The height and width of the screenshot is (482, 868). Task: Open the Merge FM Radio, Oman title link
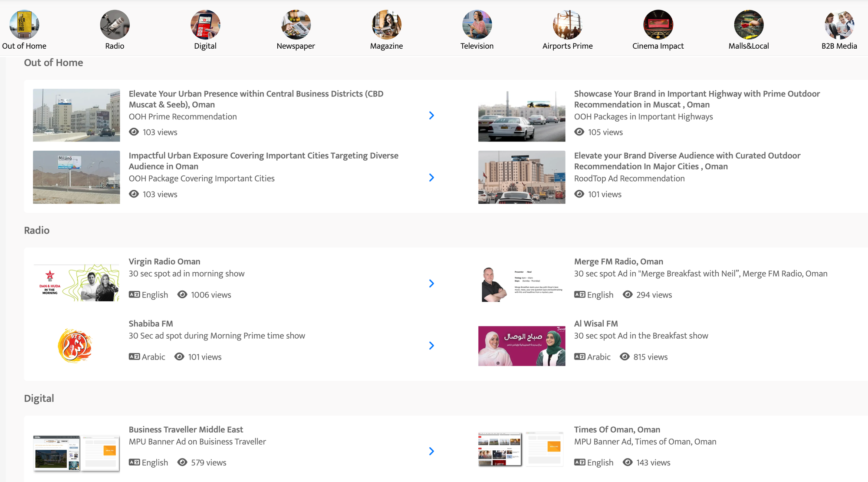pyautogui.click(x=618, y=261)
